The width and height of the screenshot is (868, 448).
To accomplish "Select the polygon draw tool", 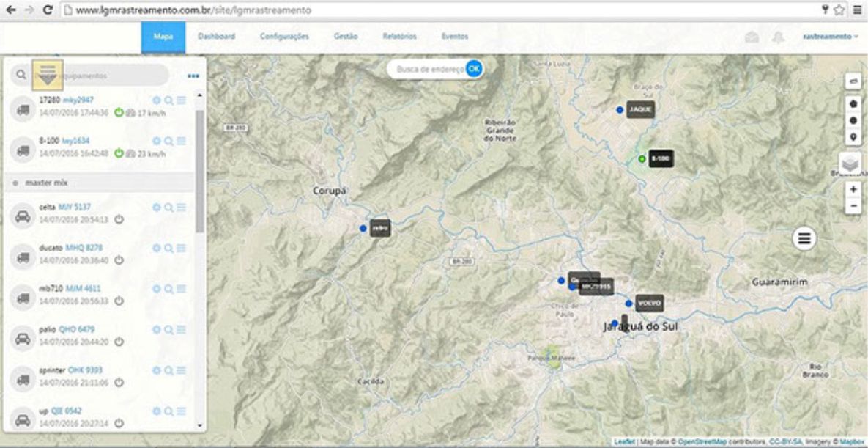I will 853,103.
